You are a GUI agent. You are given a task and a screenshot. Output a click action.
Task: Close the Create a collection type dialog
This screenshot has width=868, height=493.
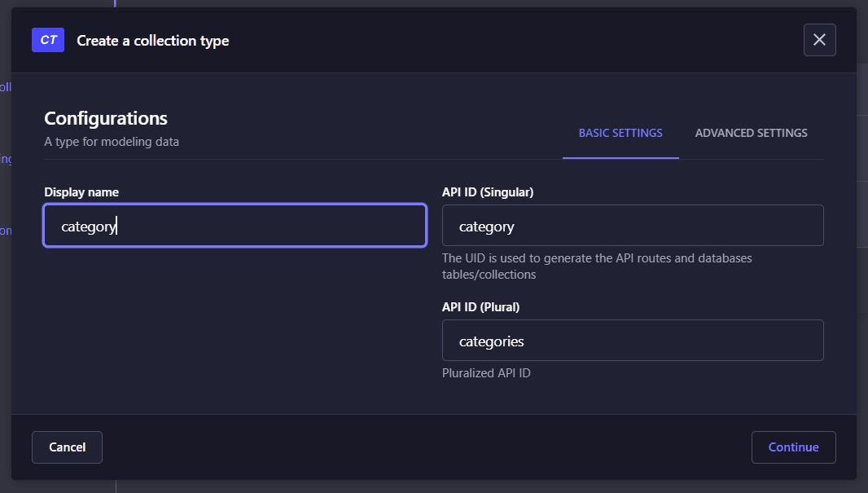(x=819, y=40)
